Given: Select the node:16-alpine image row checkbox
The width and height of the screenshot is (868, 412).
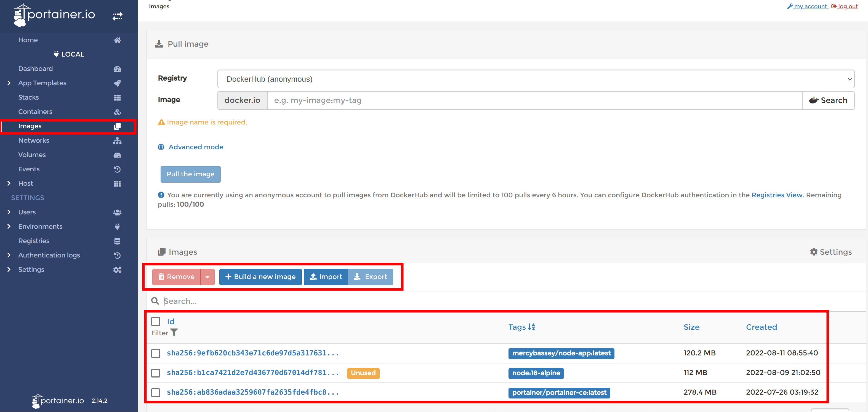Looking at the screenshot, I should 155,373.
